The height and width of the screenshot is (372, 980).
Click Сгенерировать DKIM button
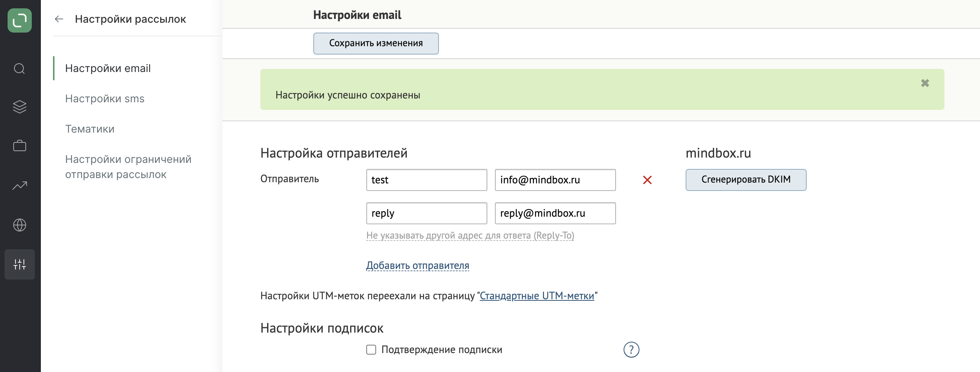pyautogui.click(x=746, y=180)
